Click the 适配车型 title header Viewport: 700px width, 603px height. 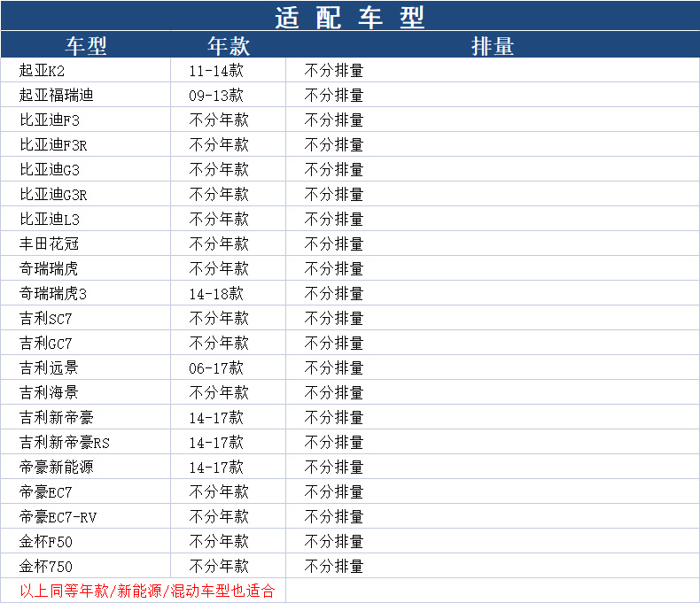349,18
